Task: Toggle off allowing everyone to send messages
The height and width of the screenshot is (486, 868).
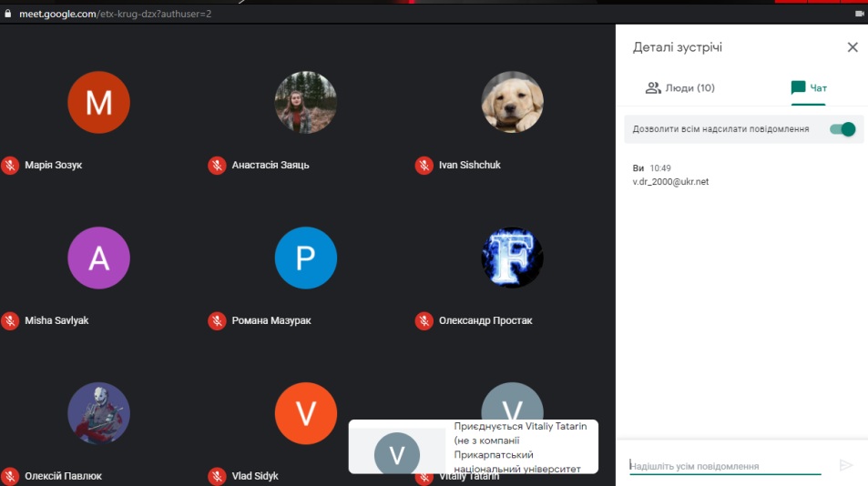Action: 842,129
